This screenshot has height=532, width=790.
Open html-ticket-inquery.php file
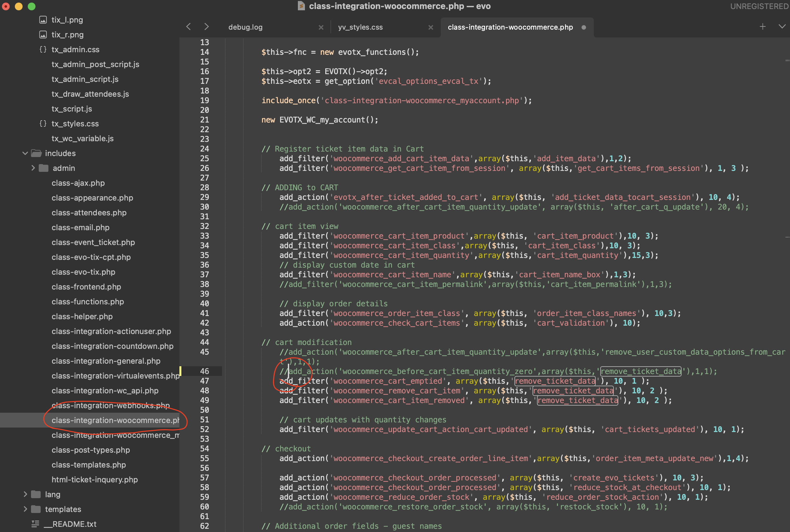tap(95, 480)
